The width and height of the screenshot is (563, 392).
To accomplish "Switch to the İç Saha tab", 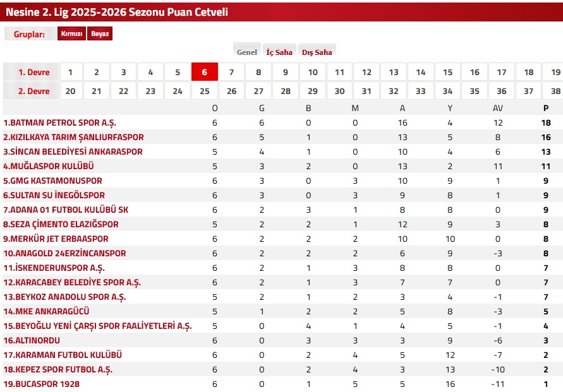I will coord(279,52).
